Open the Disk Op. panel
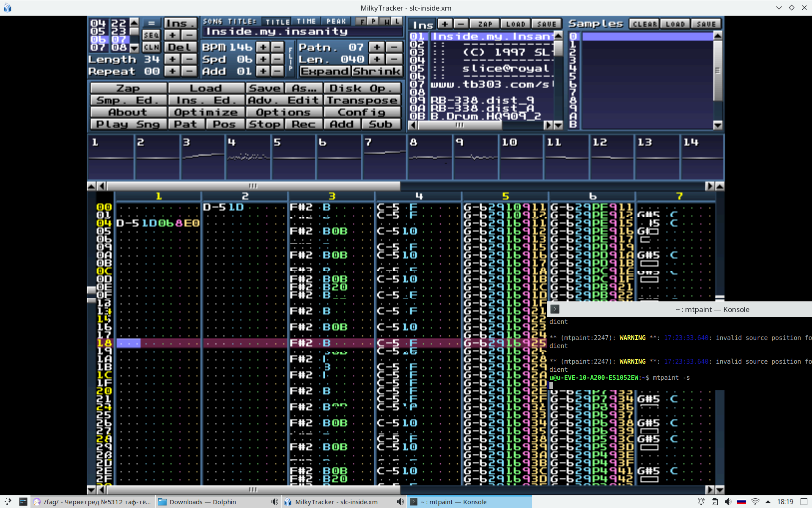812x508 pixels. click(362, 88)
